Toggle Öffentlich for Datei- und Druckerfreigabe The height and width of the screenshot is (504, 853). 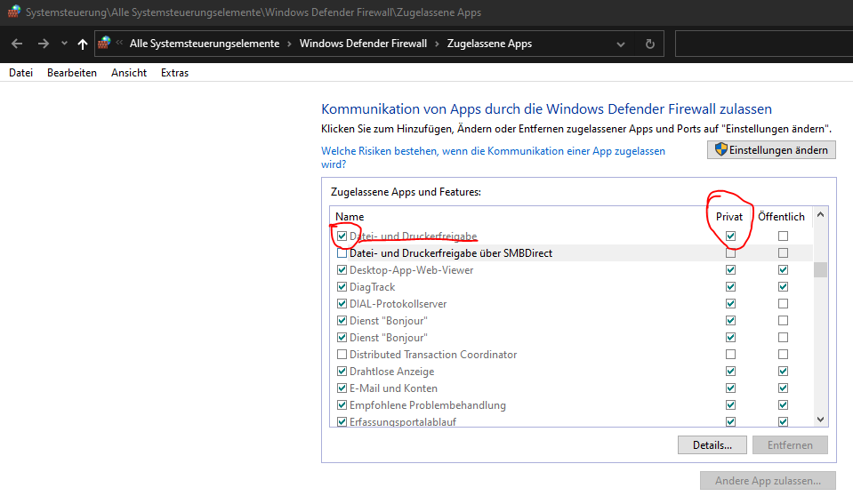783,236
